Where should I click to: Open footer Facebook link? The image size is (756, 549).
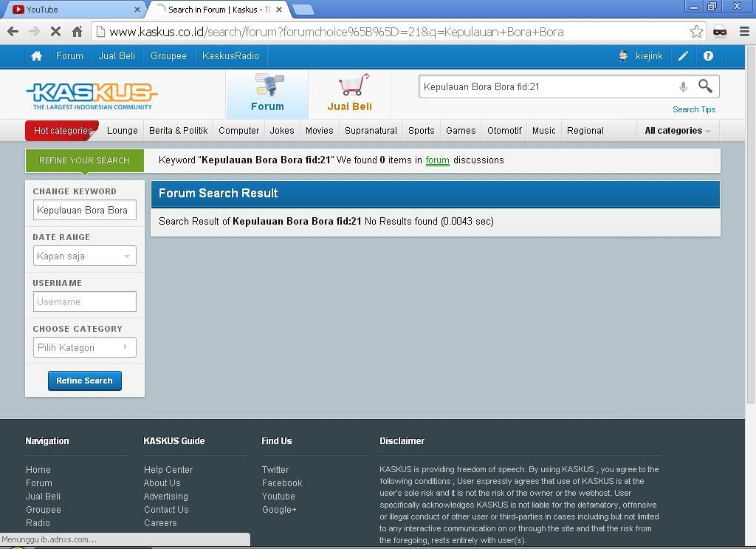[282, 483]
